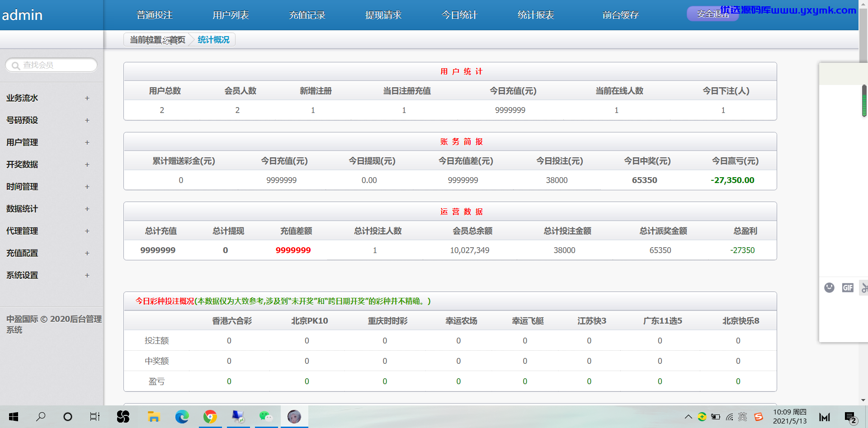Click the green scrollbar thumb of the side panel
The image size is (868, 428).
[864, 100]
